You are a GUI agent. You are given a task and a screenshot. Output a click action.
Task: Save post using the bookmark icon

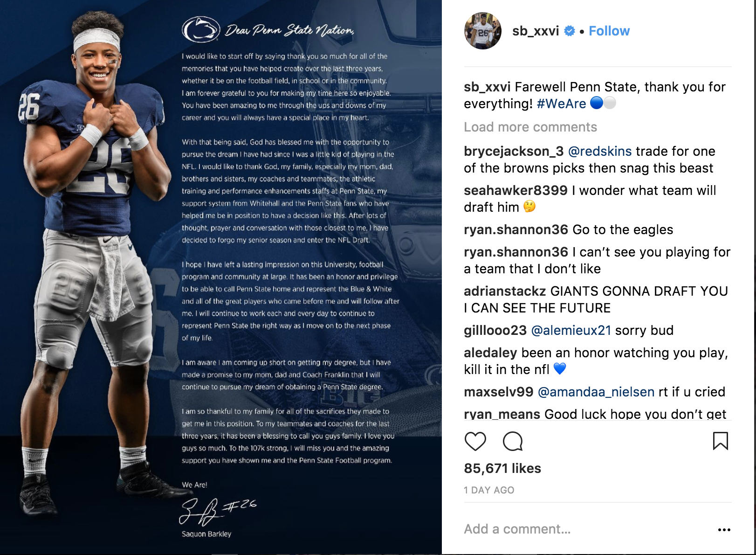coord(720,441)
